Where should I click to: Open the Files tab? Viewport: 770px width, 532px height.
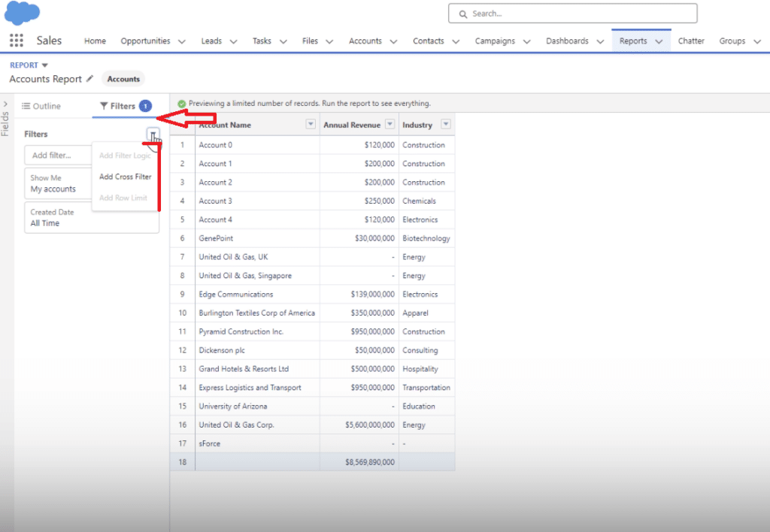click(x=310, y=41)
